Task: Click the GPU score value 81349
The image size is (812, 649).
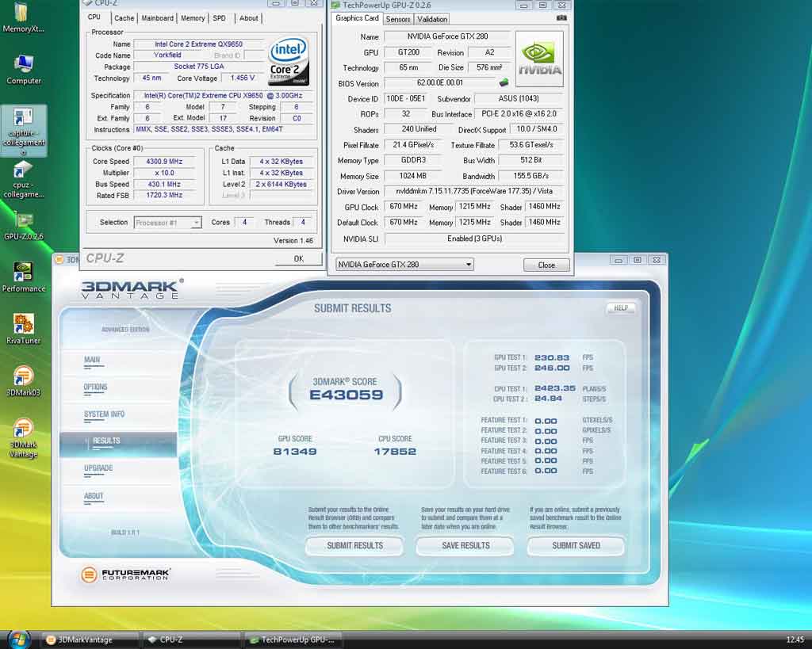Action: tap(295, 452)
